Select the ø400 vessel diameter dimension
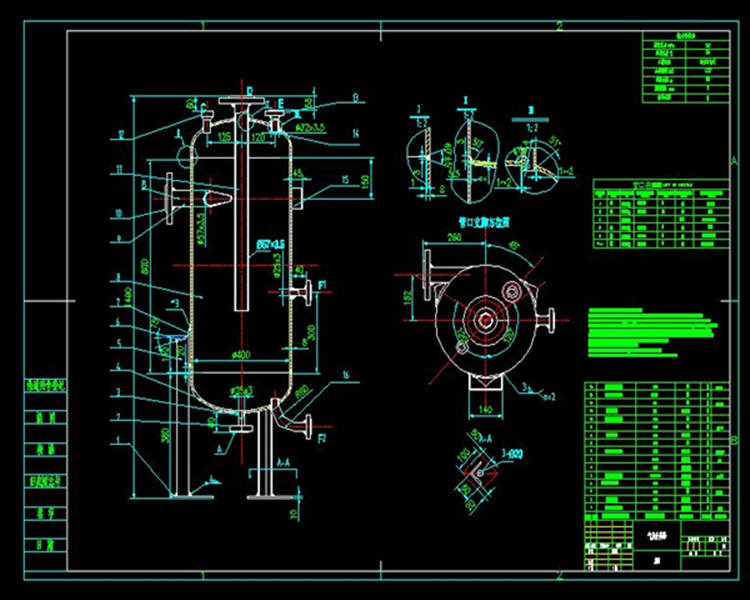The width and height of the screenshot is (750, 600). 240,353
